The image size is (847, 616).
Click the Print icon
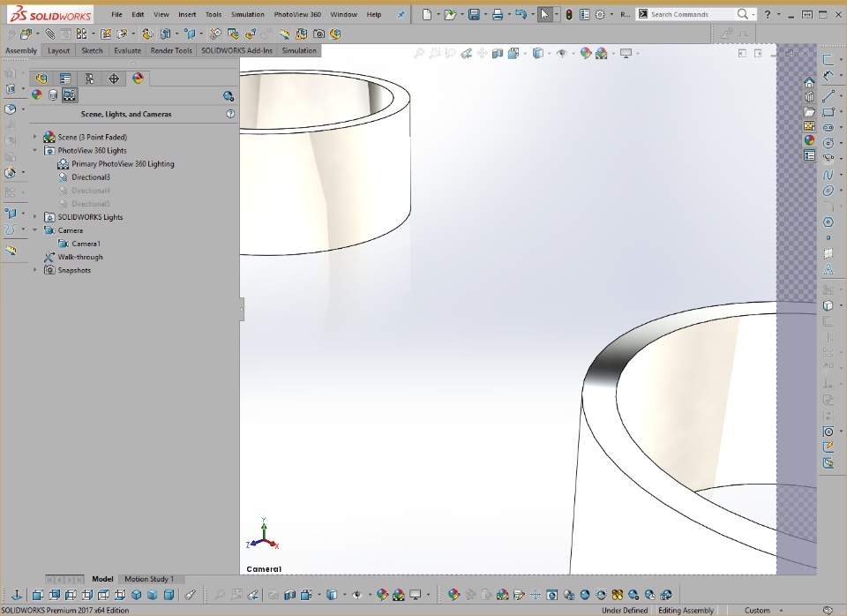point(498,15)
